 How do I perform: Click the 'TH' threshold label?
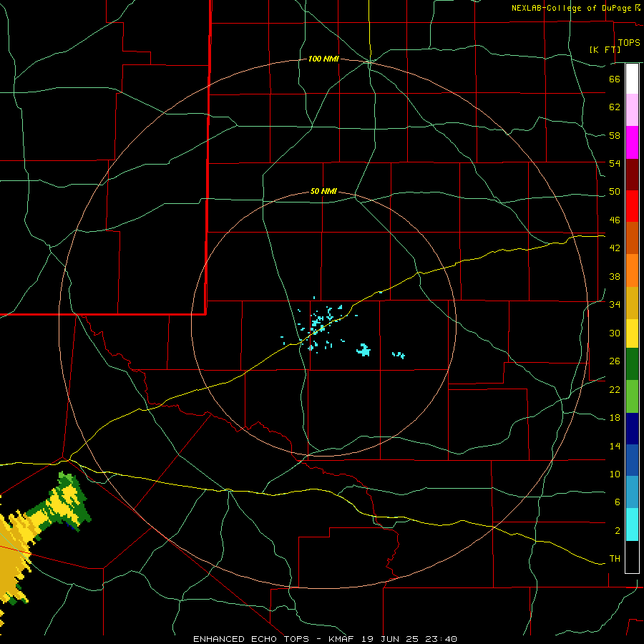click(x=615, y=558)
